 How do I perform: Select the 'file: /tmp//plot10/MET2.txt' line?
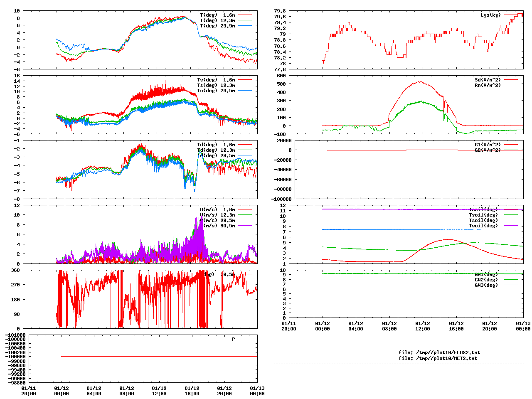(438, 358)
